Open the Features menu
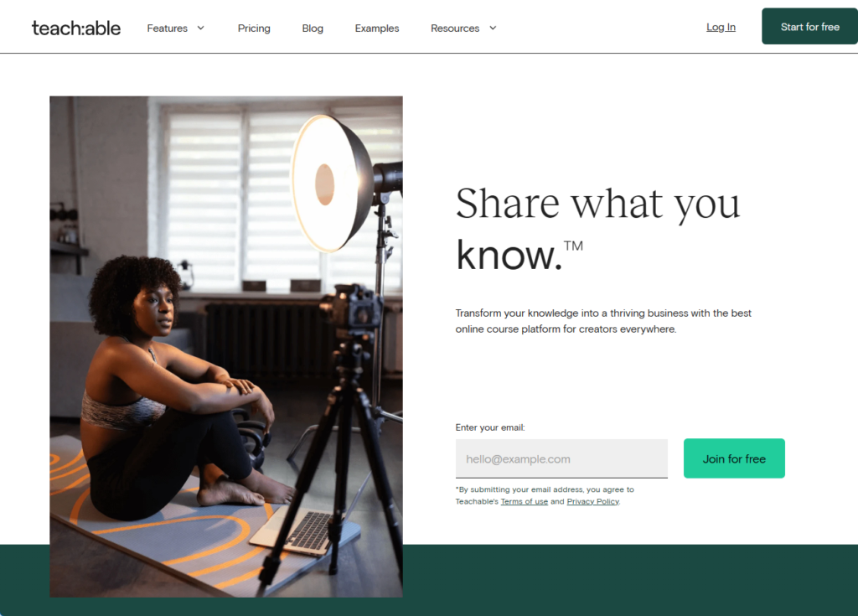Viewport: 858px width, 616px height. pyautogui.click(x=167, y=28)
